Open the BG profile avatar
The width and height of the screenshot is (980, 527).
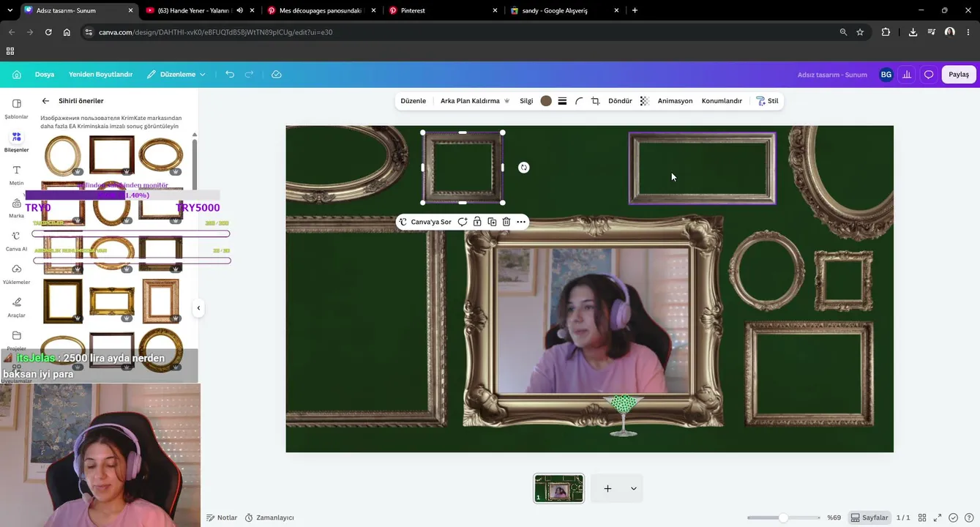coord(886,75)
